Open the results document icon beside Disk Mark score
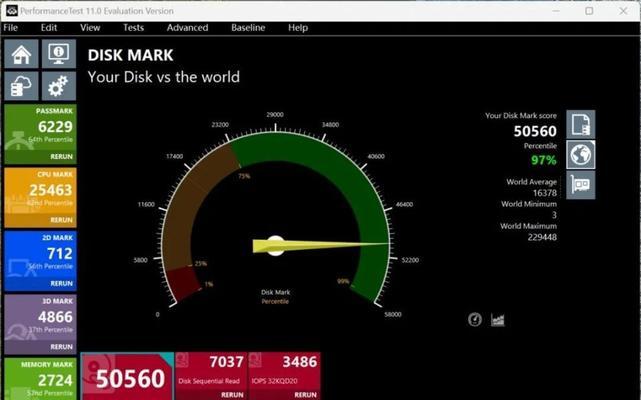The image size is (641, 400). 580,124
